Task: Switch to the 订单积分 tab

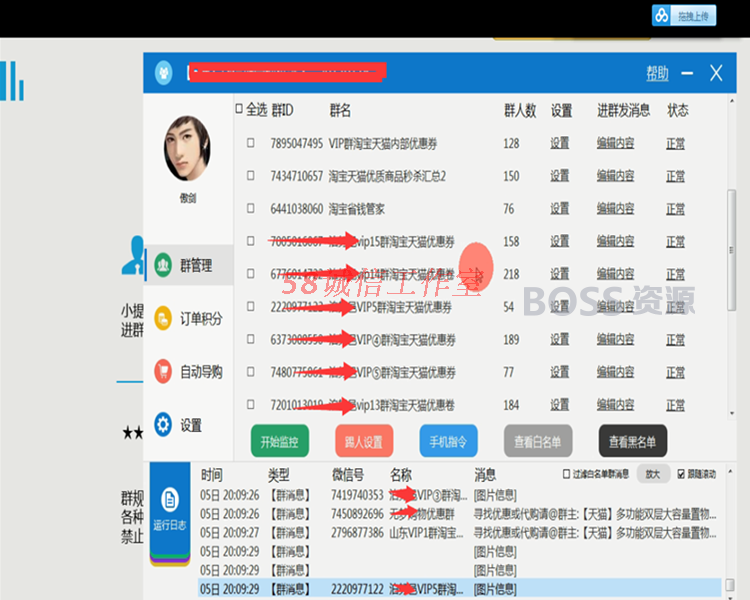Action: pos(189,318)
